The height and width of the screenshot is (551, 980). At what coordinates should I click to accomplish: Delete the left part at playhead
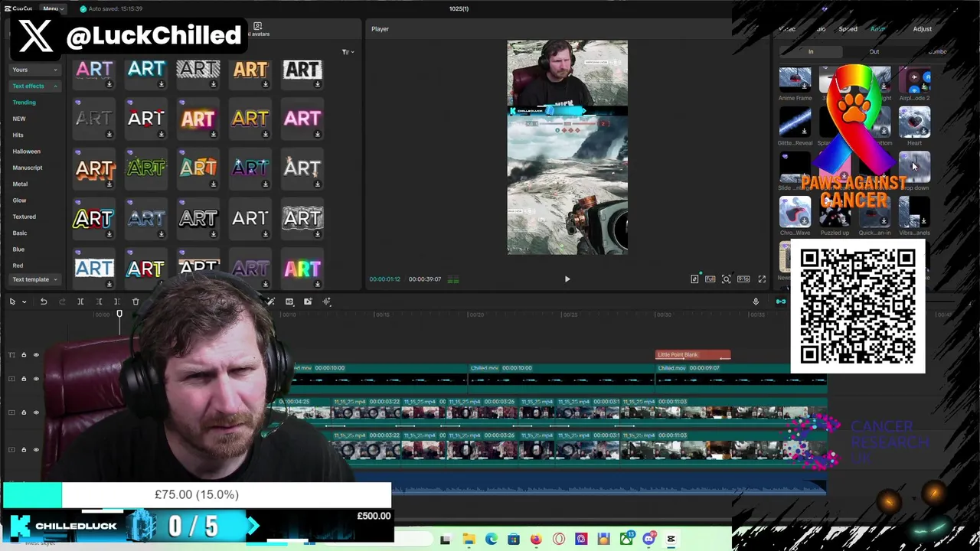click(x=99, y=302)
